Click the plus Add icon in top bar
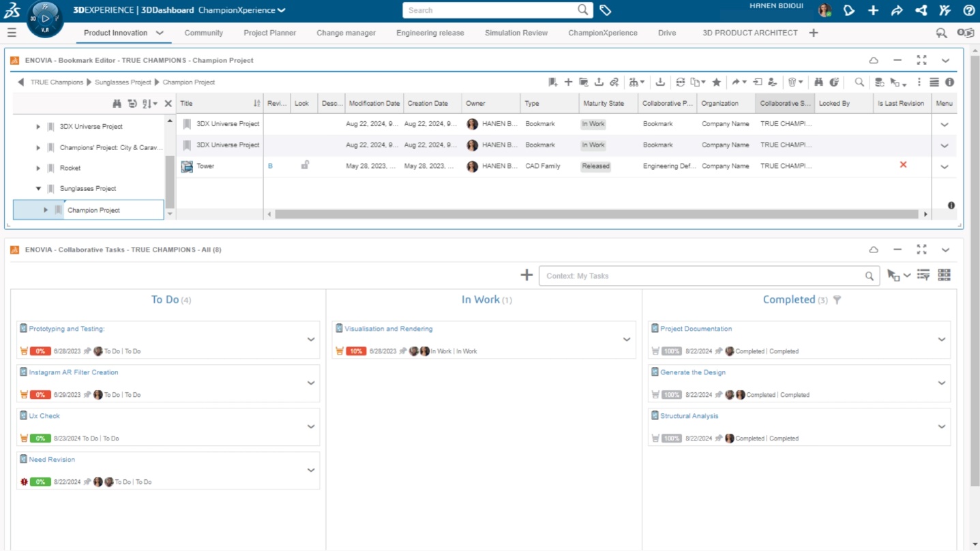This screenshot has width=980, height=551. [x=873, y=10]
